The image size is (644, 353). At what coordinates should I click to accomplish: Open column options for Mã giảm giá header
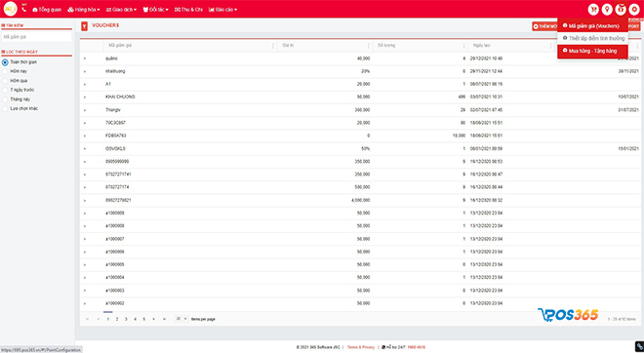[273, 46]
